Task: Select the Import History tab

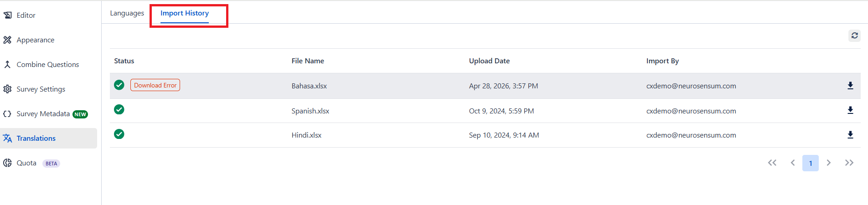Action: (185, 13)
